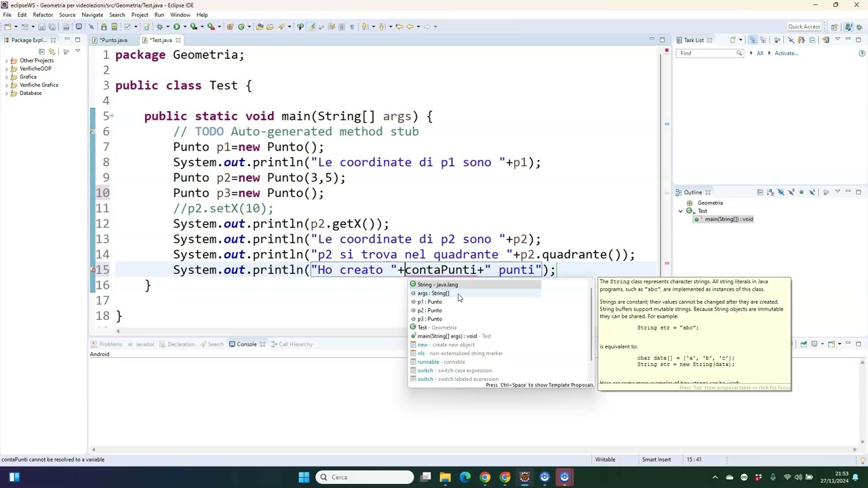
Task: Open the Run button dropdown arrow
Action: tap(185, 26)
